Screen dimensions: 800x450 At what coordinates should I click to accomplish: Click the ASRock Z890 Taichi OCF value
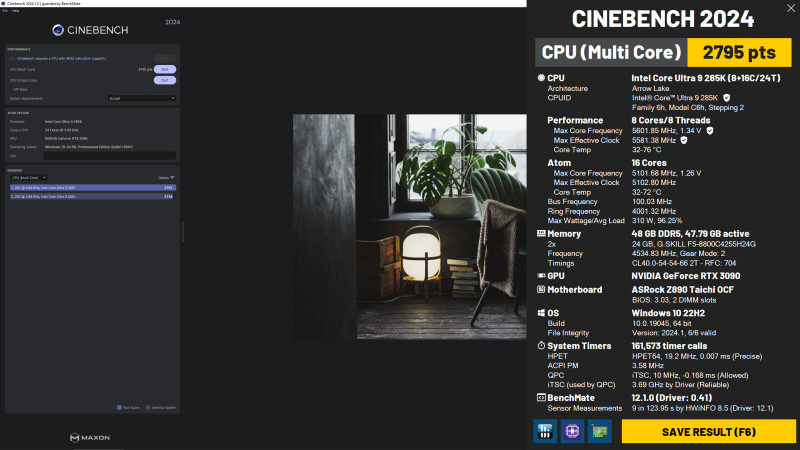click(682, 290)
